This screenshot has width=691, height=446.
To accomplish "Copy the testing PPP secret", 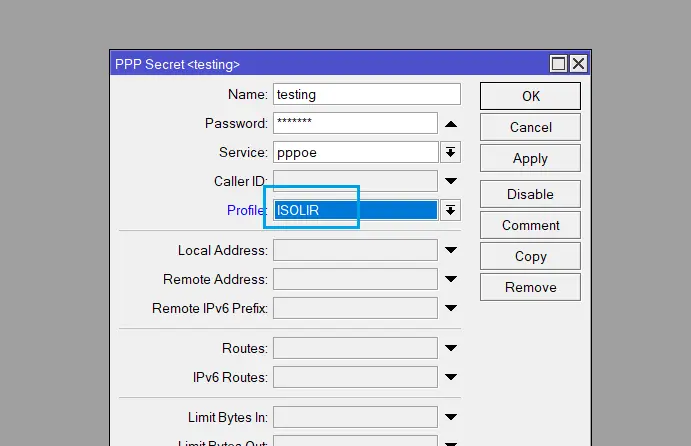I will (530, 256).
